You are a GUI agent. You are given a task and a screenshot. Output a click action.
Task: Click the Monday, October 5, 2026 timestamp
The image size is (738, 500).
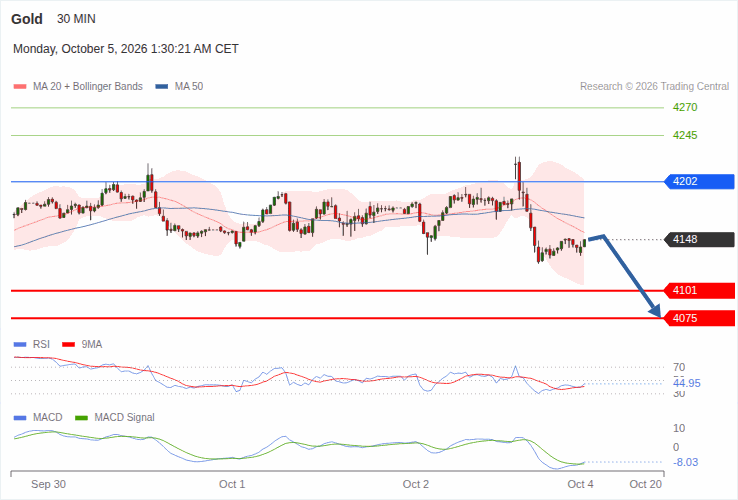pyautogui.click(x=126, y=49)
